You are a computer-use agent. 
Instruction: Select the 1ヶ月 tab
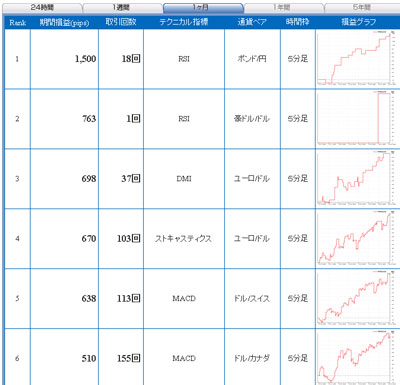click(203, 7)
